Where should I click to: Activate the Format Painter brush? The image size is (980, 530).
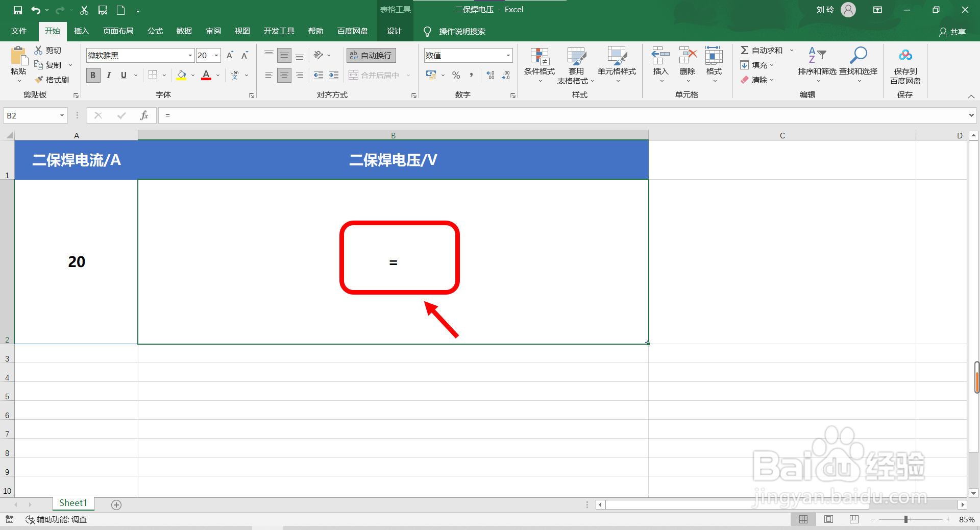coord(52,80)
